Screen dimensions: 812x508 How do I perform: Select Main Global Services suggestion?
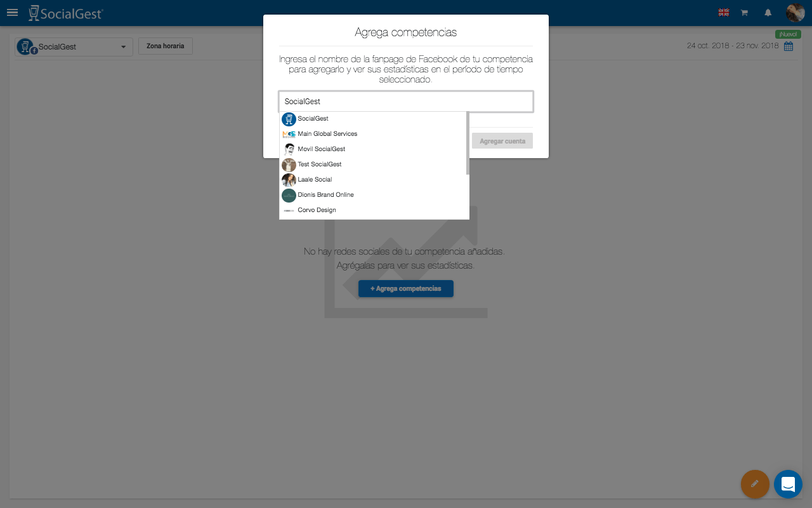(373, 134)
